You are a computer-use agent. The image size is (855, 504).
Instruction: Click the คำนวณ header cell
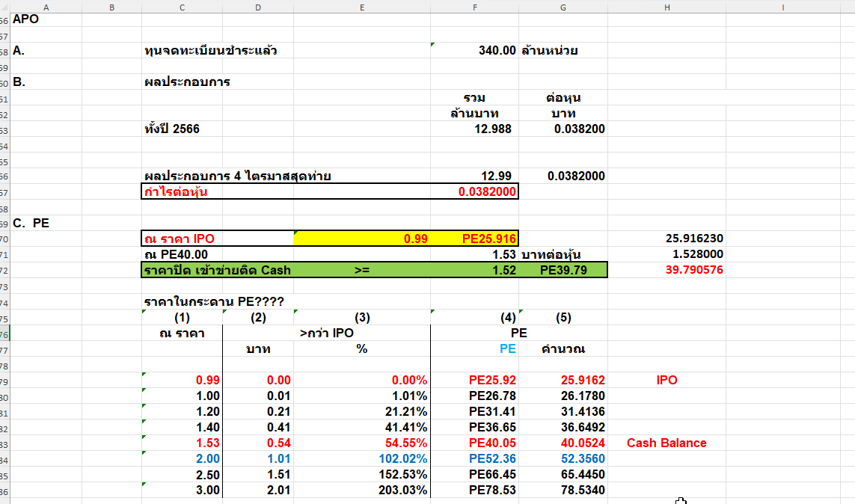[563, 348]
